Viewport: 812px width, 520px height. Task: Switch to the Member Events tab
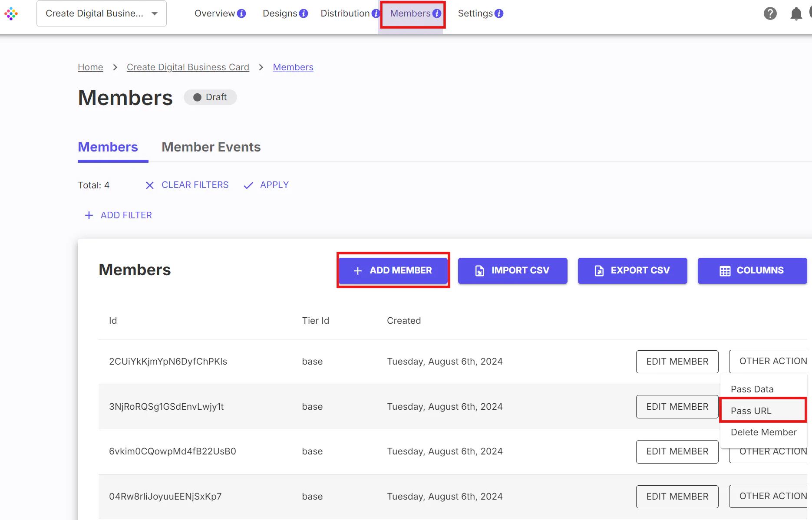pyautogui.click(x=211, y=147)
